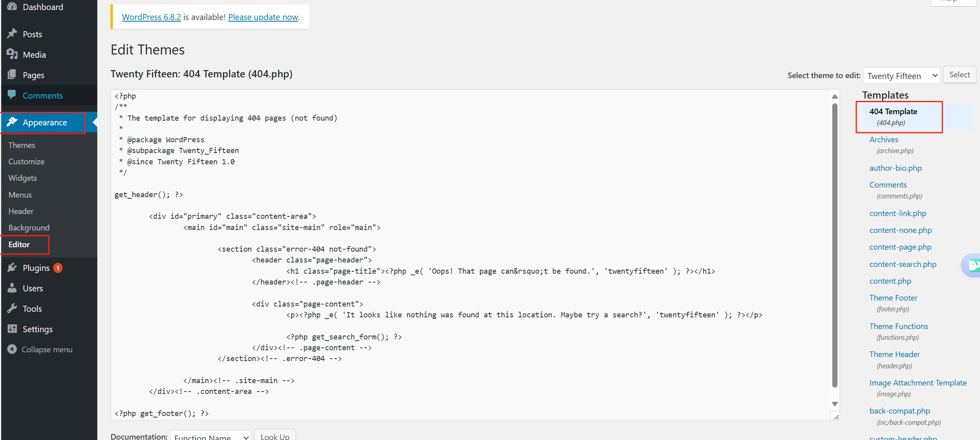Image resolution: width=980 pixels, height=440 pixels.
Task: Open the Comments template (comments.php)
Action: click(888, 185)
